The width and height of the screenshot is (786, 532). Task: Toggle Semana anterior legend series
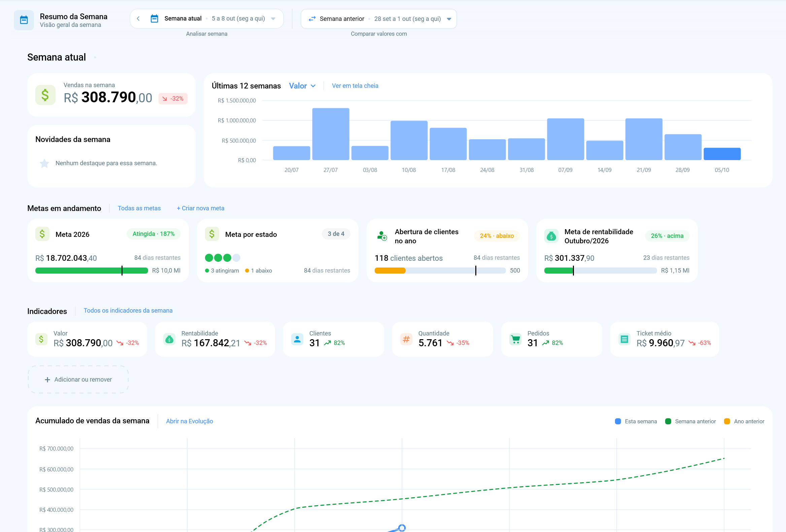coord(690,422)
